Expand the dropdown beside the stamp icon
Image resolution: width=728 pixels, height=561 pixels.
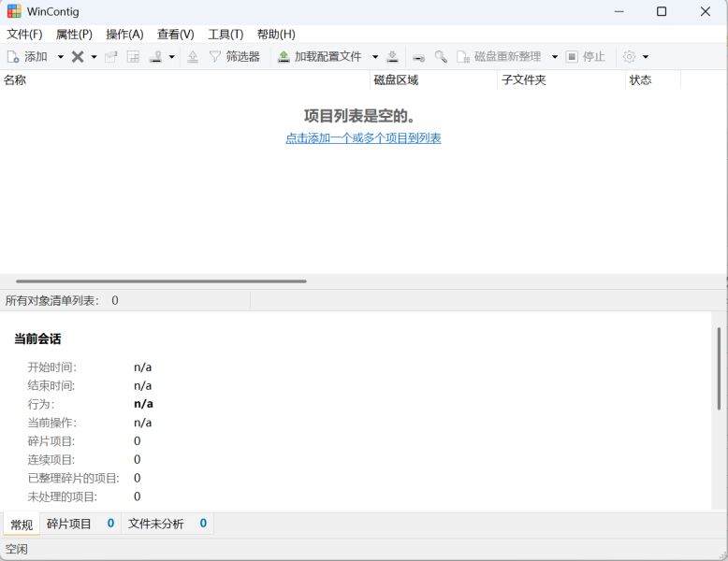(x=172, y=57)
